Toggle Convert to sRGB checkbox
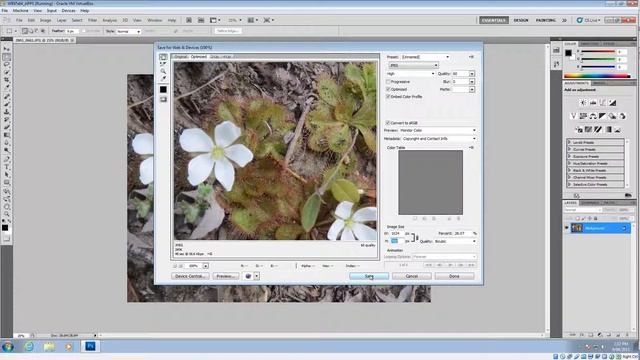The width and height of the screenshot is (640, 360). (388, 123)
